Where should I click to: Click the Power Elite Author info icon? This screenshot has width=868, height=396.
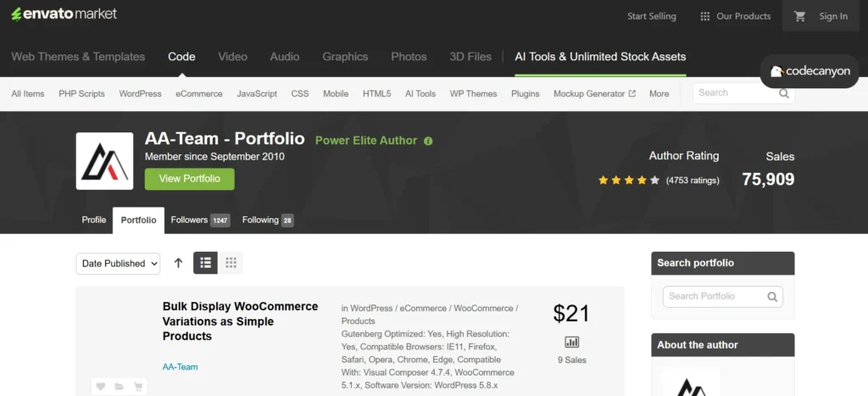428,141
